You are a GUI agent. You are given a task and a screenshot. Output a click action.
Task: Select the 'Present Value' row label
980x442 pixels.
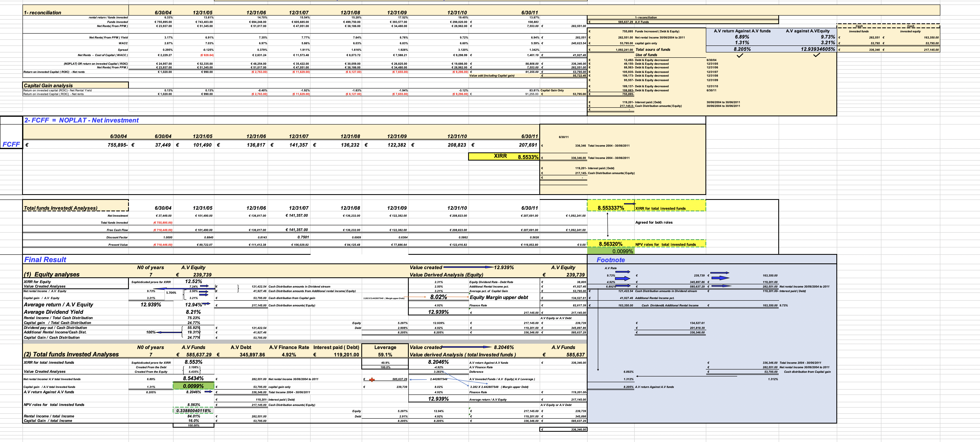[x=118, y=245]
